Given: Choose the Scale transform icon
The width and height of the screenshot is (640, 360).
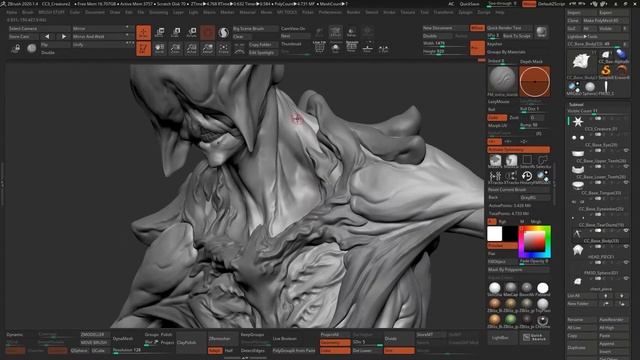Looking at the screenshot, I should click(176, 33).
